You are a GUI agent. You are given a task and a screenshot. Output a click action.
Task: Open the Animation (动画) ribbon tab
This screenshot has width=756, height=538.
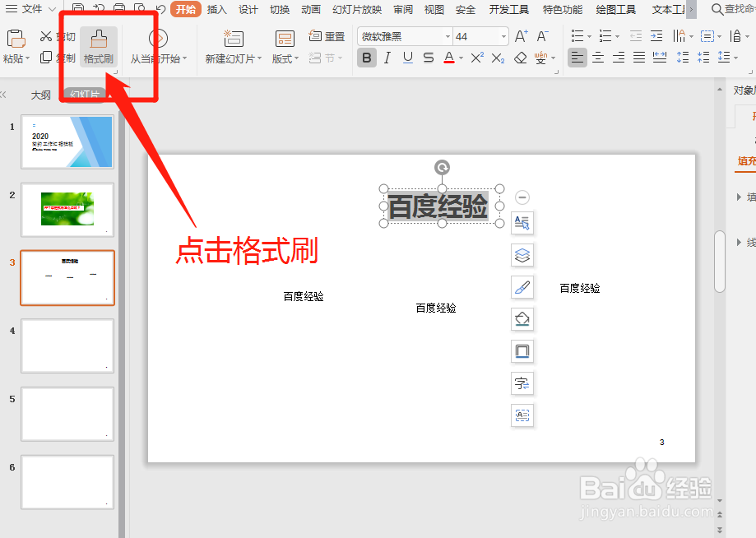pos(311,9)
